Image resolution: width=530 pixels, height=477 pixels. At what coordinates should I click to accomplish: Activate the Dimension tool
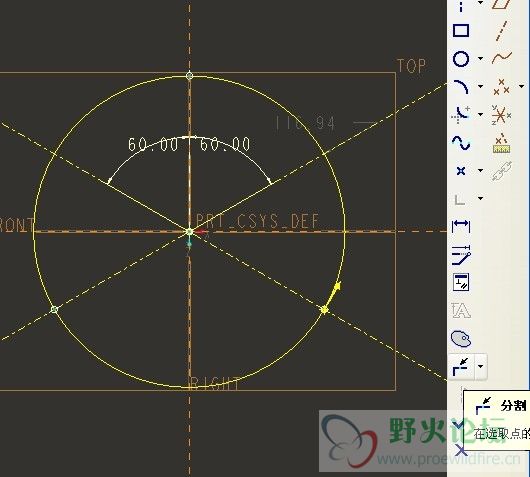pyautogui.click(x=461, y=226)
